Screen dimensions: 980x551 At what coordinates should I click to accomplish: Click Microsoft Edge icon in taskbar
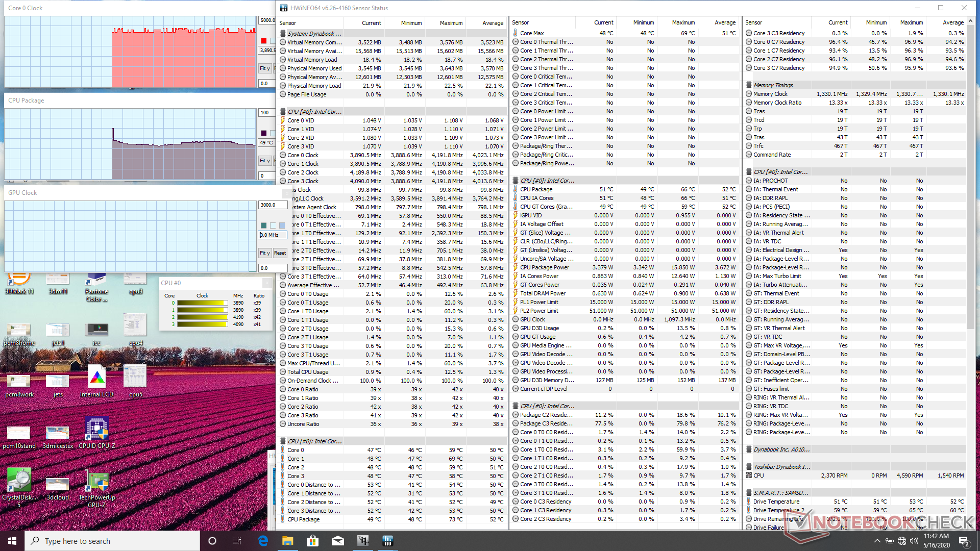tap(263, 541)
